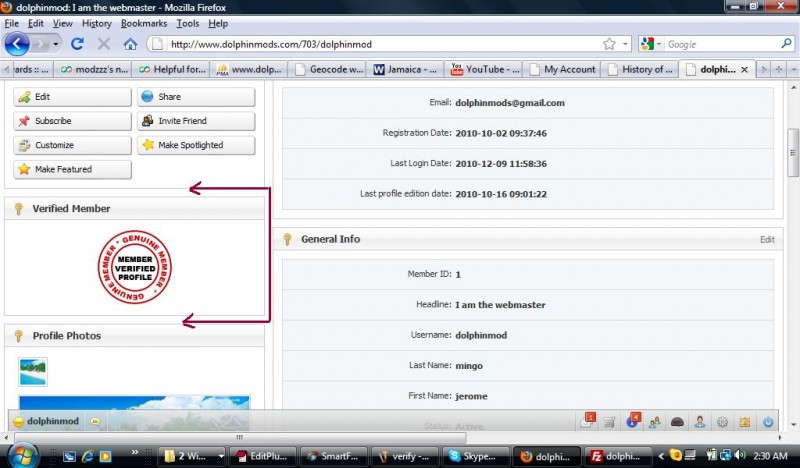Click the Google search magnifier icon
Image resolution: width=800 pixels, height=468 pixels.
coord(786,44)
